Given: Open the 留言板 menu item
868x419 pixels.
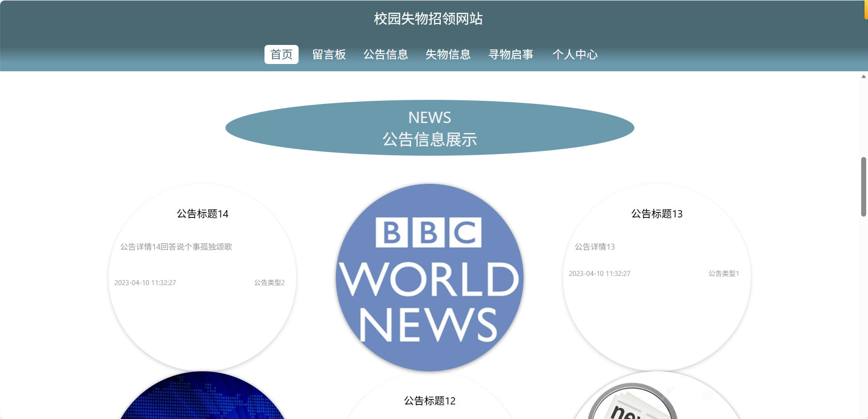Looking at the screenshot, I should 329,54.
